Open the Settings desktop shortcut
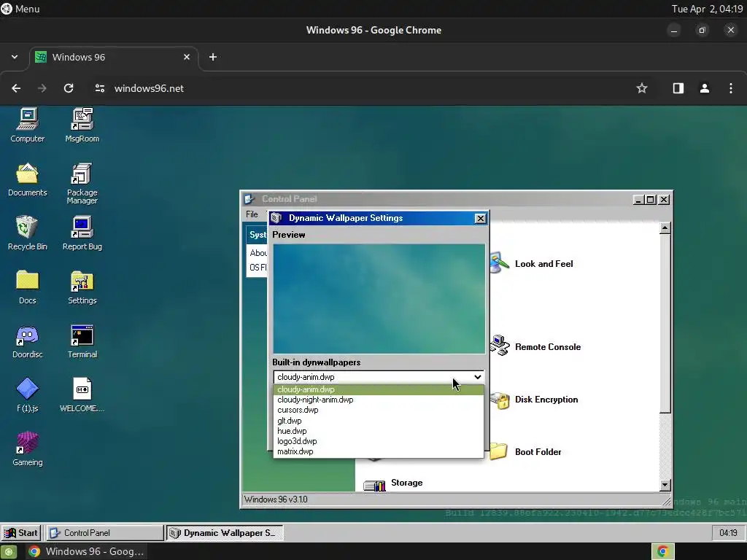 pyautogui.click(x=82, y=287)
